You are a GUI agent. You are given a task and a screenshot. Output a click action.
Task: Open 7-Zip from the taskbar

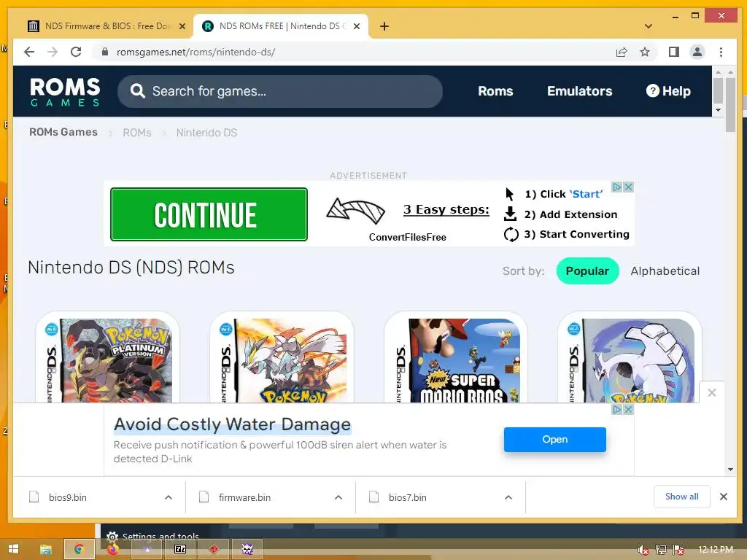pyautogui.click(x=180, y=550)
